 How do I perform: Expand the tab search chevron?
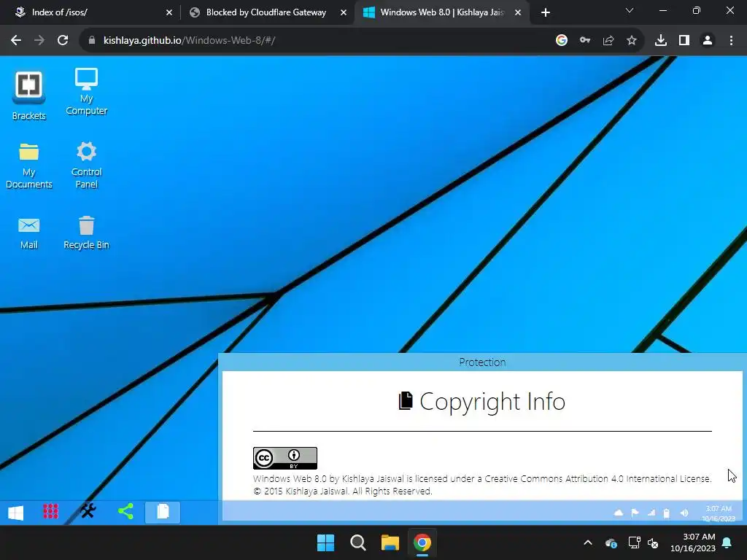(630, 10)
